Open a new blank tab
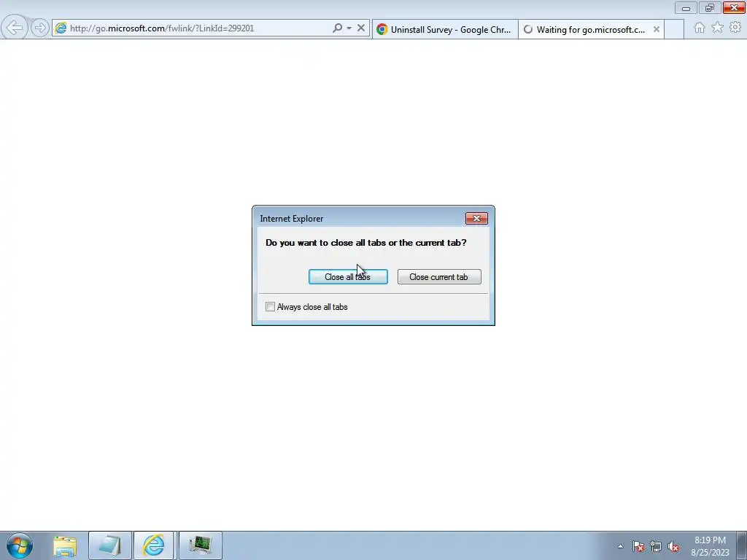 674,29
